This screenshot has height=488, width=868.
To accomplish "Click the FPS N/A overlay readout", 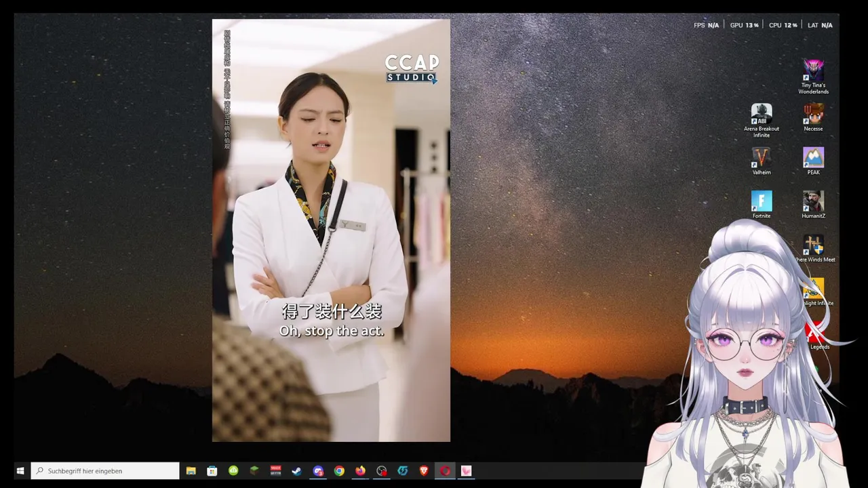I will point(706,25).
